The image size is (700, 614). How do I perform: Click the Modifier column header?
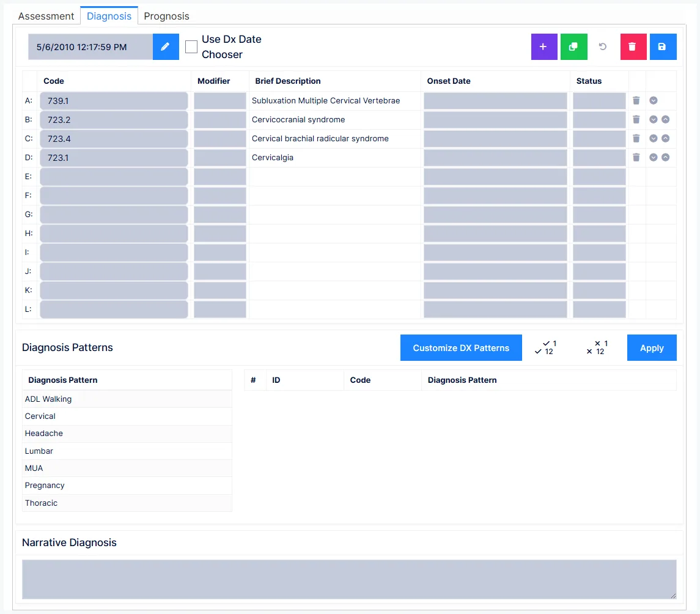[213, 81]
